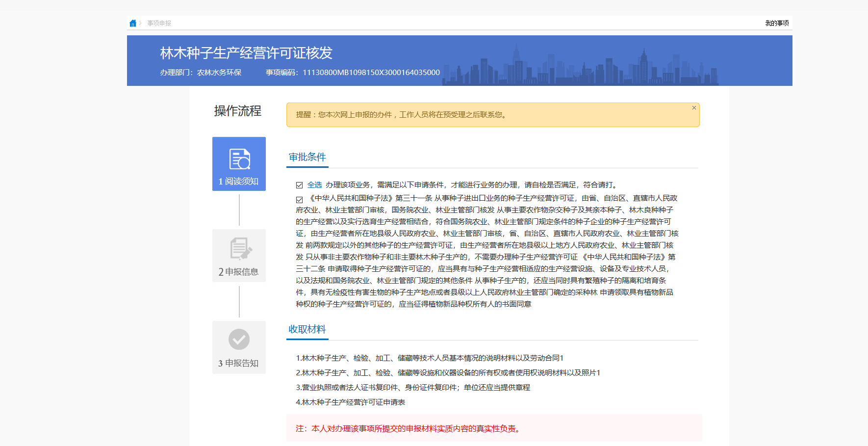Uncheck the 种子法第三十一条 condition checkbox

point(299,199)
